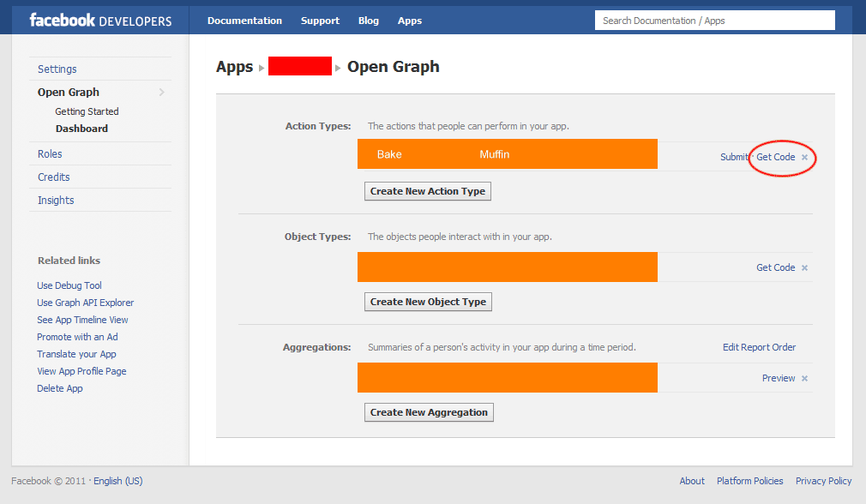Click the Apps breadcrumb heading
This screenshot has width=866, height=504.
tap(234, 67)
